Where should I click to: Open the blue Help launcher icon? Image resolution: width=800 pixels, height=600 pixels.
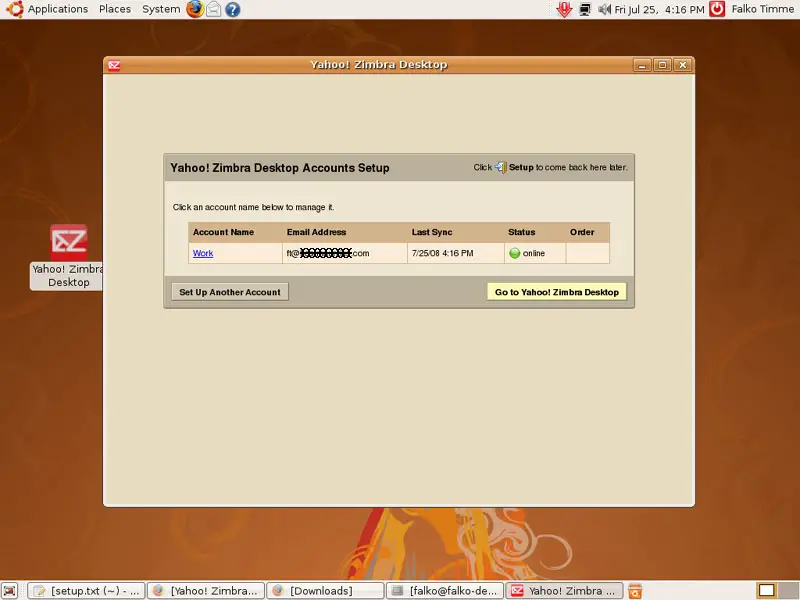(233, 9)
